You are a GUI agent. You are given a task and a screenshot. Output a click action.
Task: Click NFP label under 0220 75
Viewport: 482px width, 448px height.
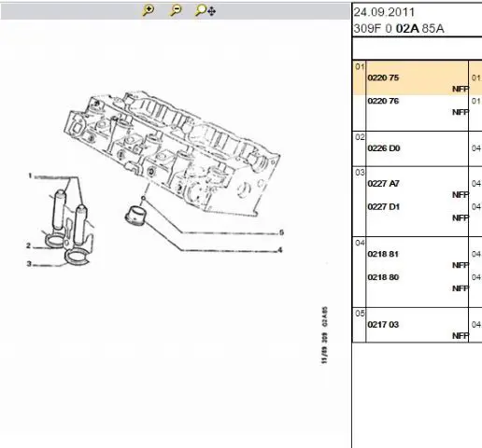pos(461,90)
